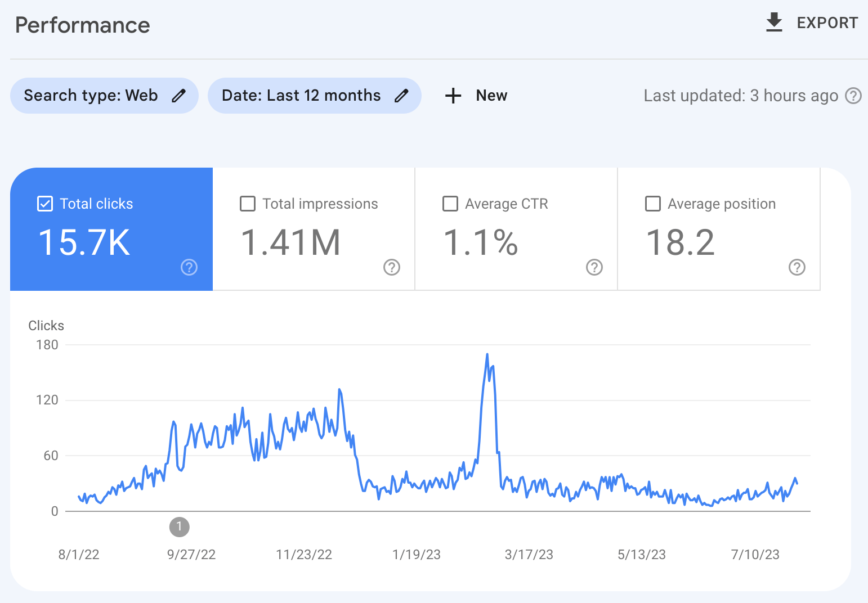Open the Search type: Web filter
Viewport: 868px width, 603px height.
coord(90,96)
